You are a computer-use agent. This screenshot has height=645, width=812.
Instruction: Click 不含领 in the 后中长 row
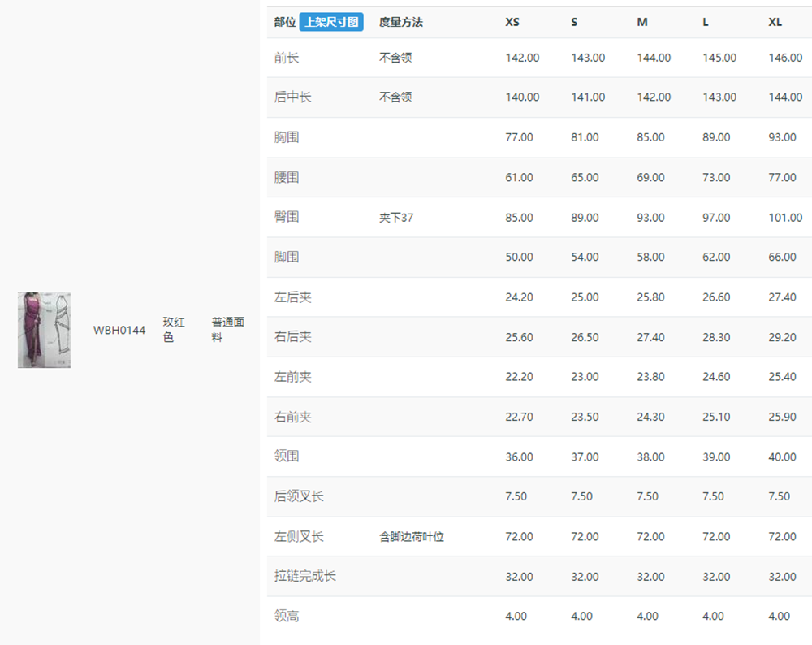395,97
